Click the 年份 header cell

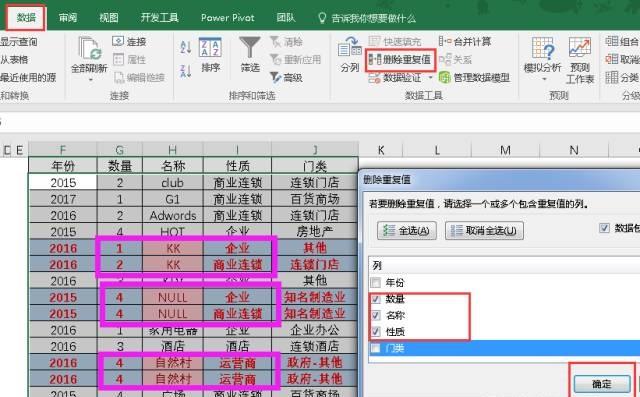(x=62, y=166)
